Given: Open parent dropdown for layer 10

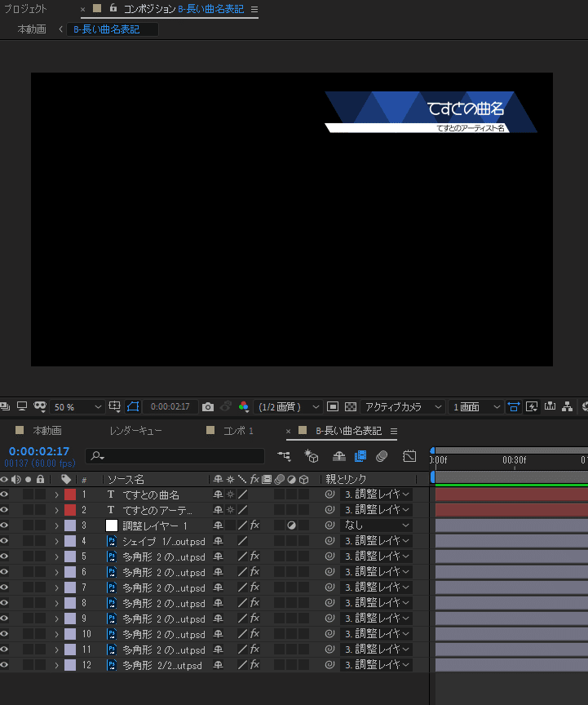Looking at the screenshot, I should click(x=377, y=633).
